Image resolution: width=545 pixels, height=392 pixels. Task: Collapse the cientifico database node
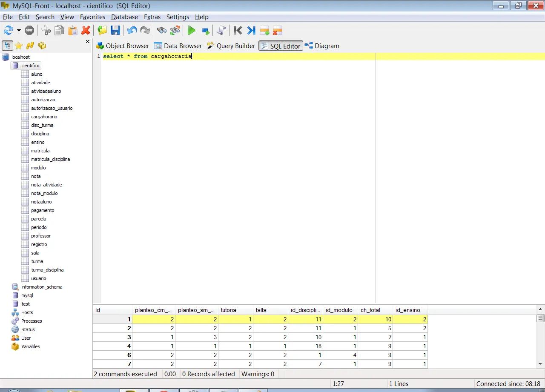[x=30, y=66]
